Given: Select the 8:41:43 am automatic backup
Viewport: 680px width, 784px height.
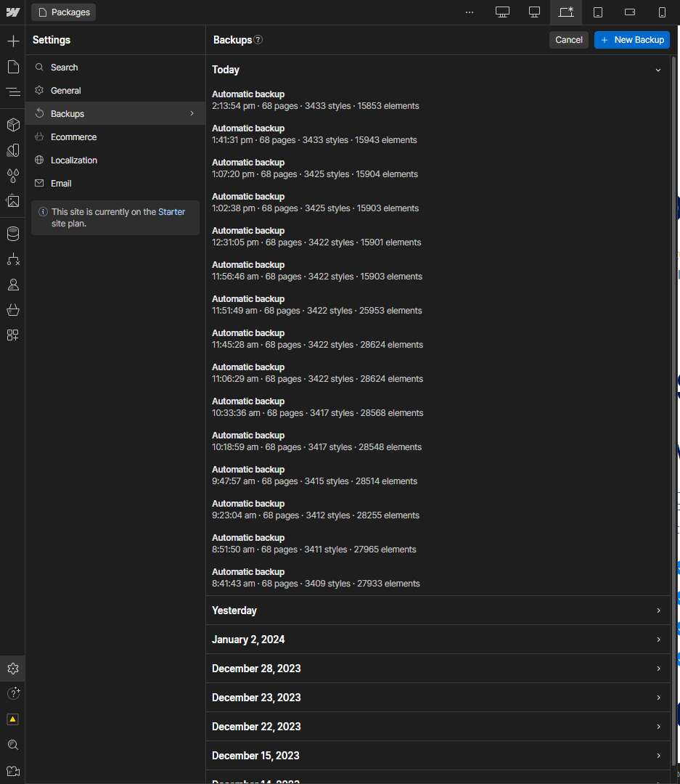Looking at the screenshot, I should tap(438, 578).
